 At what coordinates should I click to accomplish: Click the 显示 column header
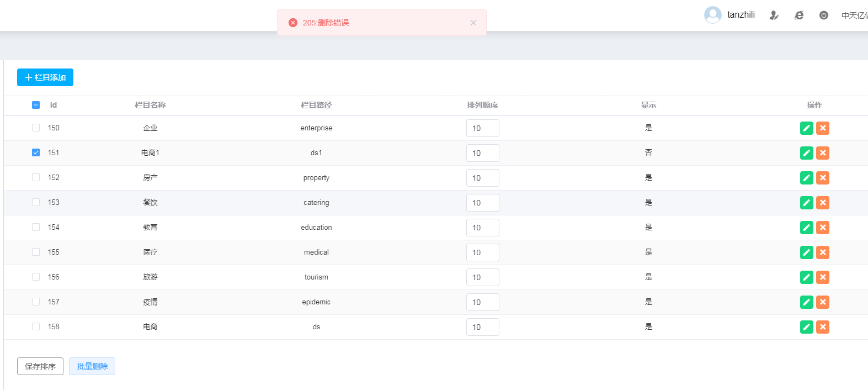[648, 105]
